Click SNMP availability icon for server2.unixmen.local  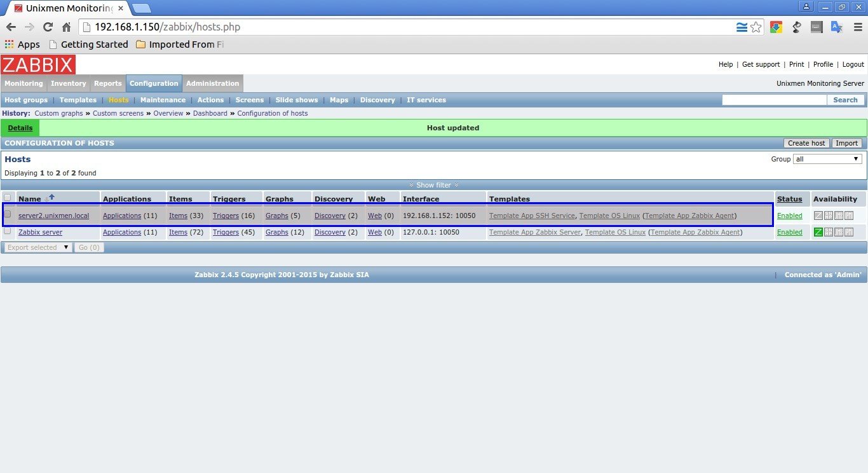click(829, 216)
